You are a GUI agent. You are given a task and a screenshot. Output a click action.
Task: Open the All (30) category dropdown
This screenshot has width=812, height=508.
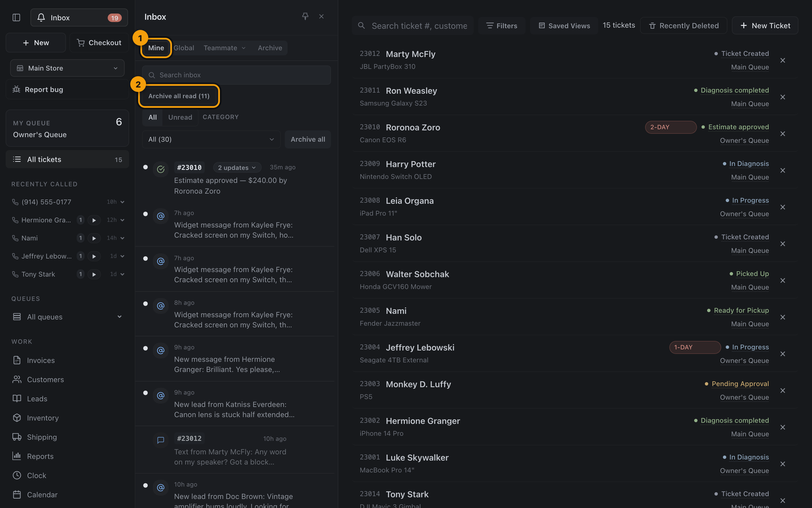coord(211,139)
